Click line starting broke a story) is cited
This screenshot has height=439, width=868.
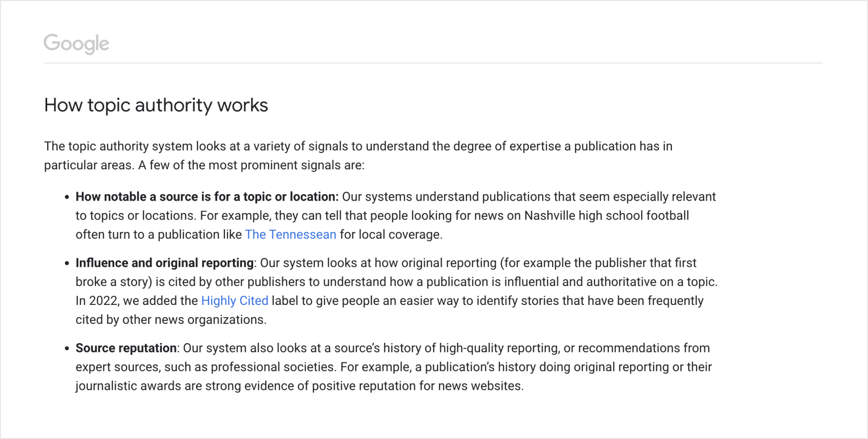[397, 282]
